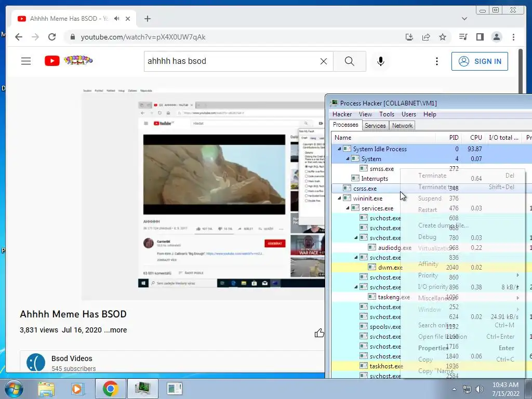Open the Bsod Videos channel avatar
This screenshot has width=532, height=399.
pyautogui.click(x=36, y=362)
